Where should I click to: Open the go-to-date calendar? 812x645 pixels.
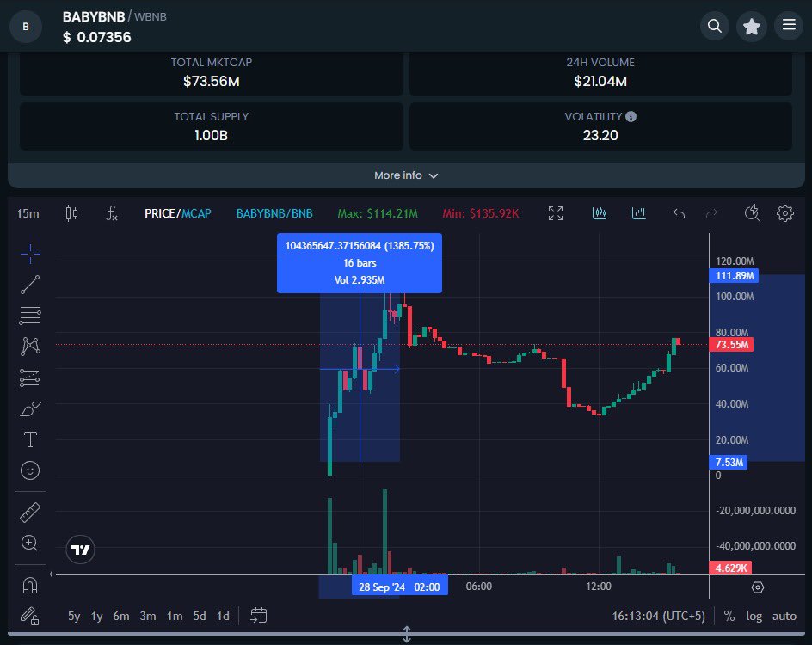pyautogui.click(x=258, y=616)
